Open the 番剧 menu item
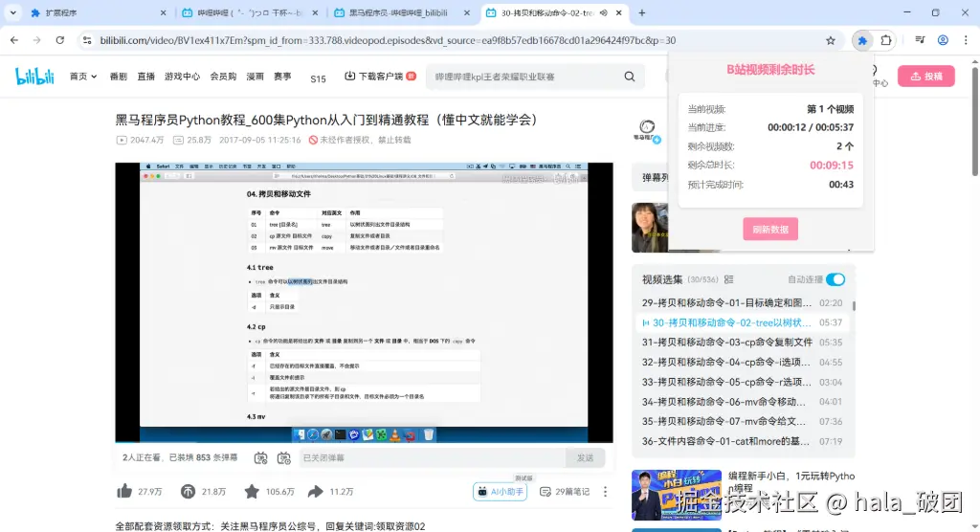980x532 pixels. pyautogui.click(x=118, y=77)
